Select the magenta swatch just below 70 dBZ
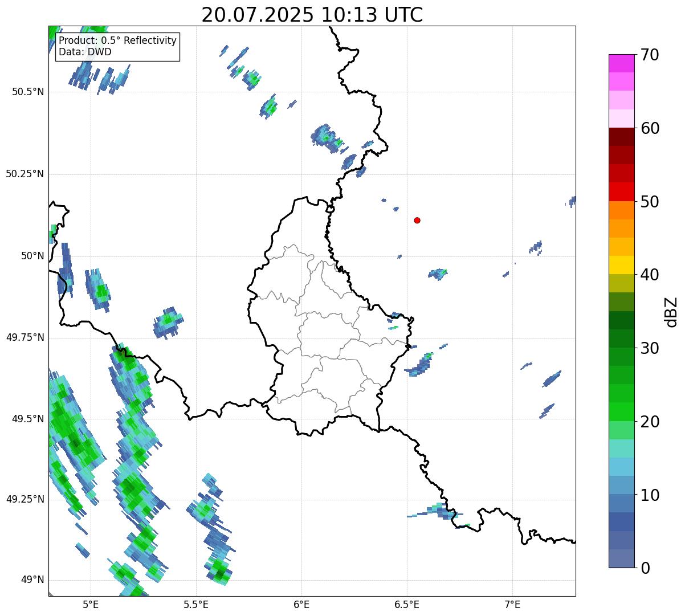The width and height of the screenshot is (685, 616). click(x=622, y=63)
